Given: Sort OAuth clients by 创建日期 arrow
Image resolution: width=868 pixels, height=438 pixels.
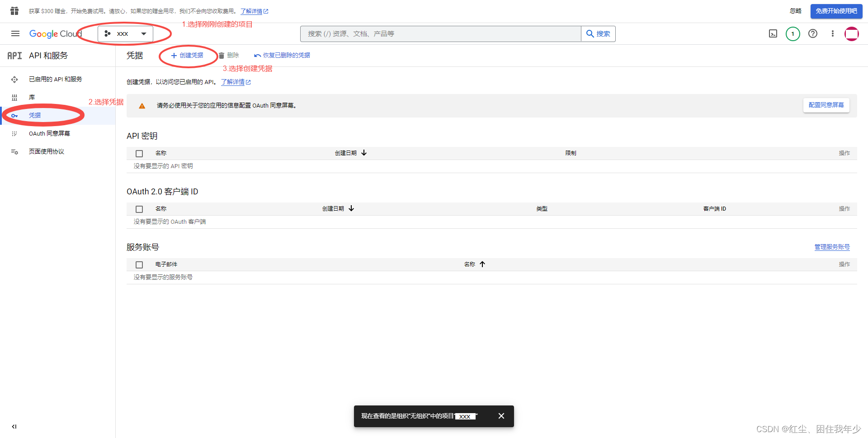Looking at the screenshot, I should click(351, 208).
